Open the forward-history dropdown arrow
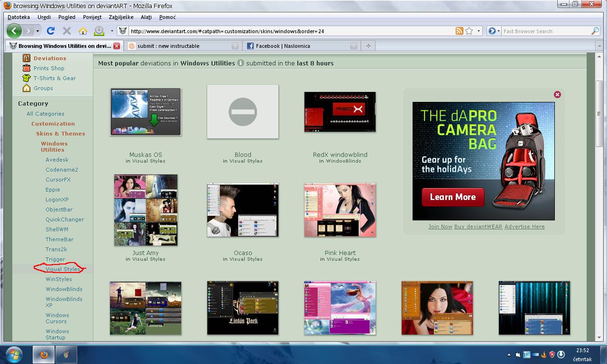607x364 pixels. coord(38,31)
